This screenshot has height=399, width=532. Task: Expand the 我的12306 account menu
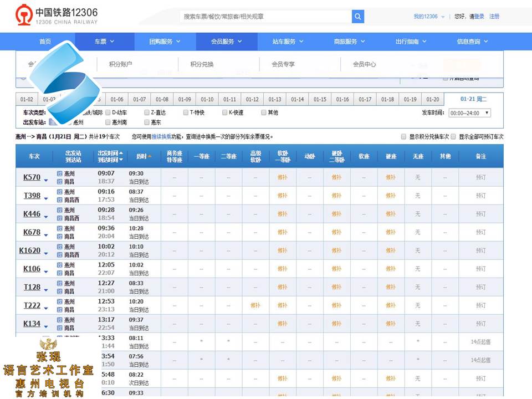[428, 16]
